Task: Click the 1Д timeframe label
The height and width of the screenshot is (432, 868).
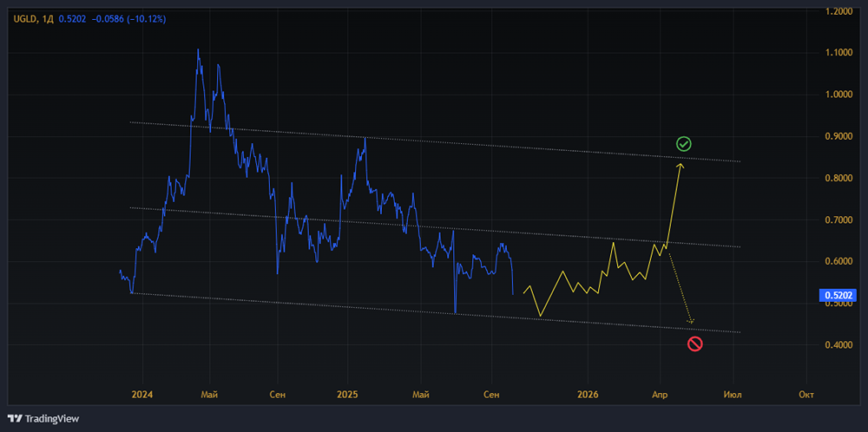Action: pyautogui.click(x=48, y=19)
